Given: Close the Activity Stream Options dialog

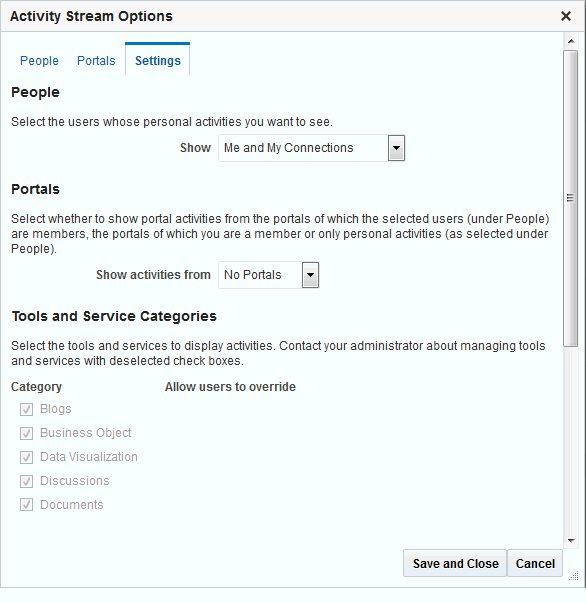Looking at the screenshot, I should [x=566, y=16].
